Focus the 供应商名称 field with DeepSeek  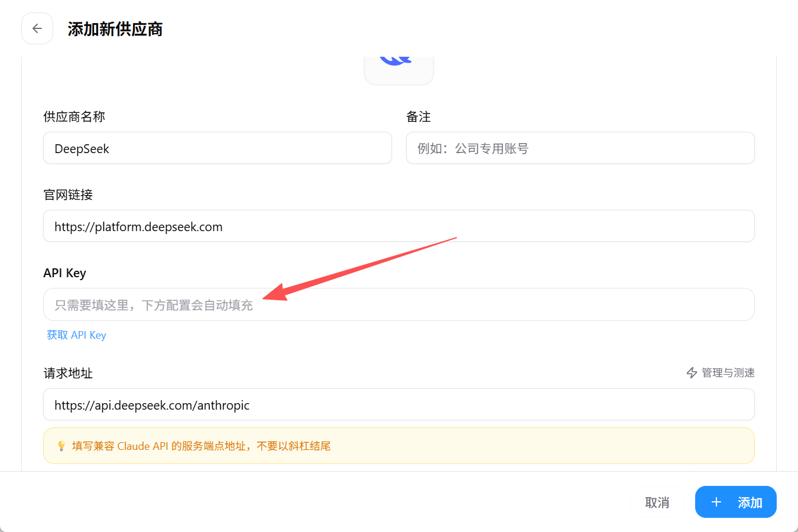(218, 148)
